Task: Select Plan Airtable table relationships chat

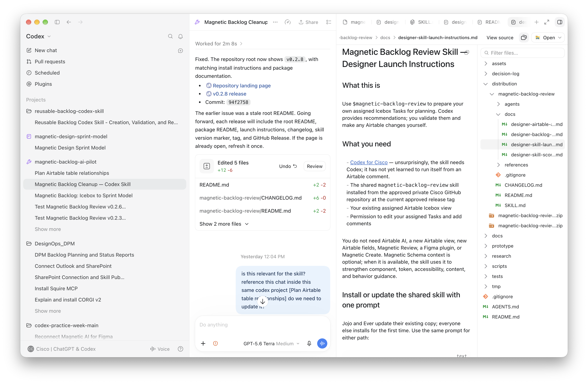Action: tap(72, 173)
